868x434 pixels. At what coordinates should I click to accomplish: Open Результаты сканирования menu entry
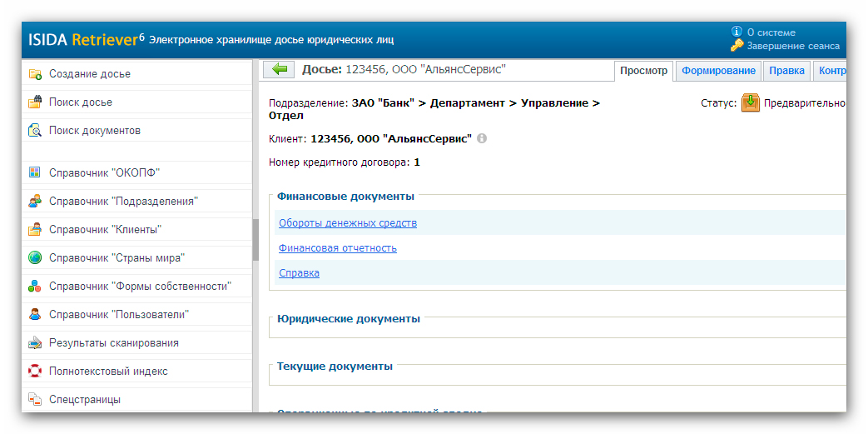click(136, 342)
